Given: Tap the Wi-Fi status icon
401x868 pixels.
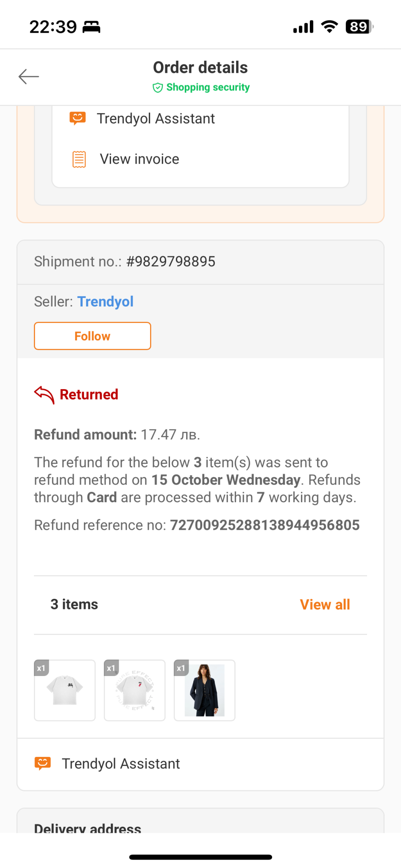Looking at the screenshot, I should (329, 27).
